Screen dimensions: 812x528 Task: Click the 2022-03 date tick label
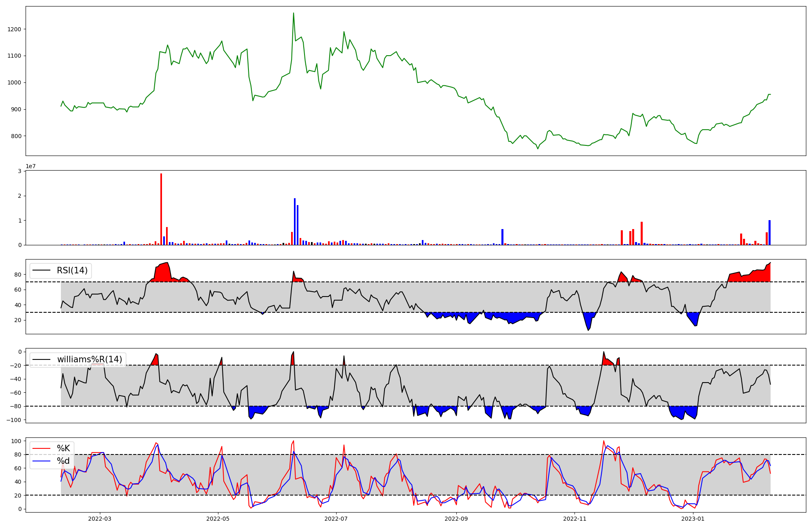(x=99, y=519)
